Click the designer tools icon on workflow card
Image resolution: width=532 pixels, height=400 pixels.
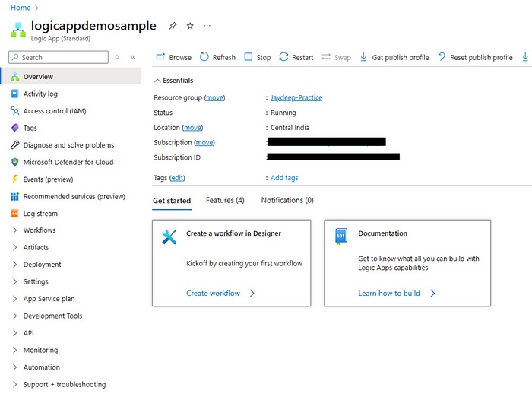coord(169,237)
